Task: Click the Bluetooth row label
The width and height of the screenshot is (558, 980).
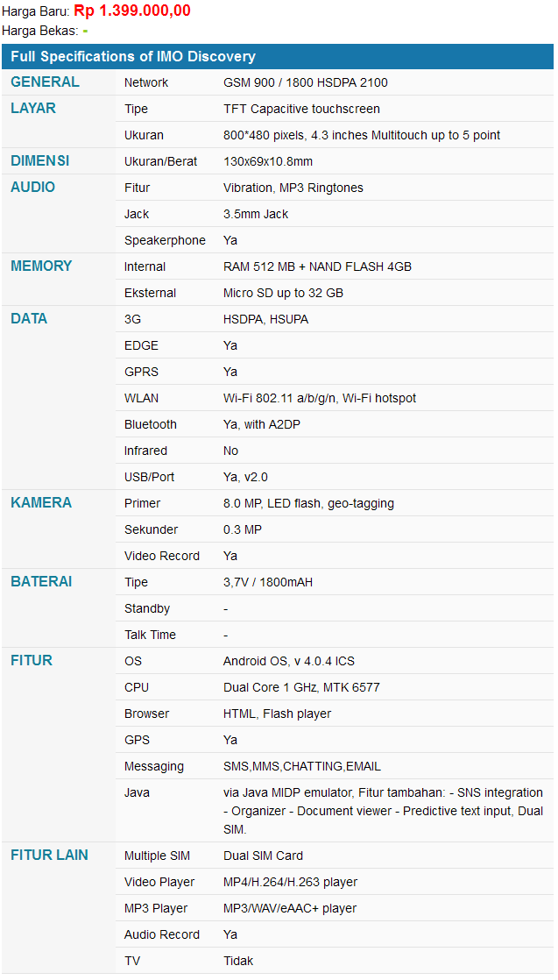Action: coord(150,424)
